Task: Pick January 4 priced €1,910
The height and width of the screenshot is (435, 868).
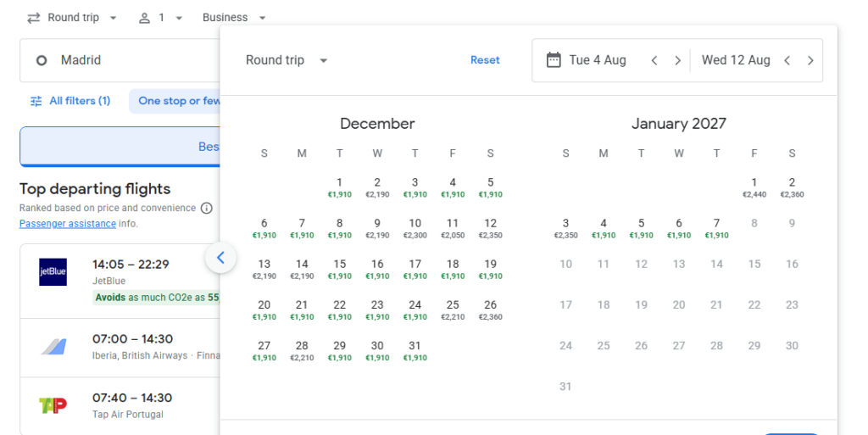Action: (603, 228)
